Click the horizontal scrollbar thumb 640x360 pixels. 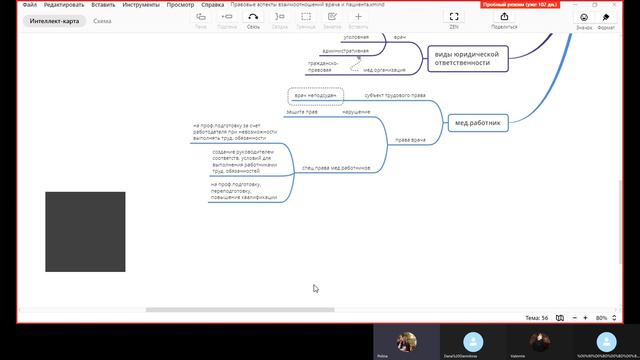[x=240, y=310]
